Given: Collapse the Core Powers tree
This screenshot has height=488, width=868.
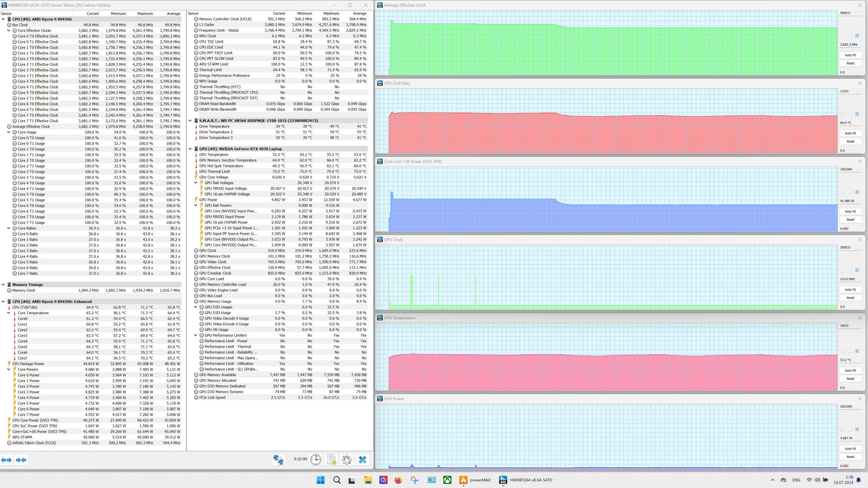Looking at the screenshot, I should [x=9, y=369].
